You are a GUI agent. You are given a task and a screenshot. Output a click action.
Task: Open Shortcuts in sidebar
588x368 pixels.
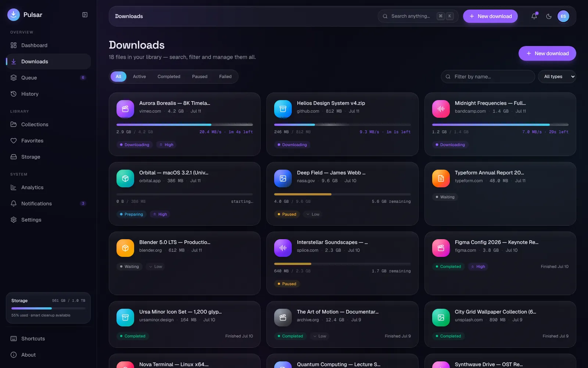tap(48, 339)
